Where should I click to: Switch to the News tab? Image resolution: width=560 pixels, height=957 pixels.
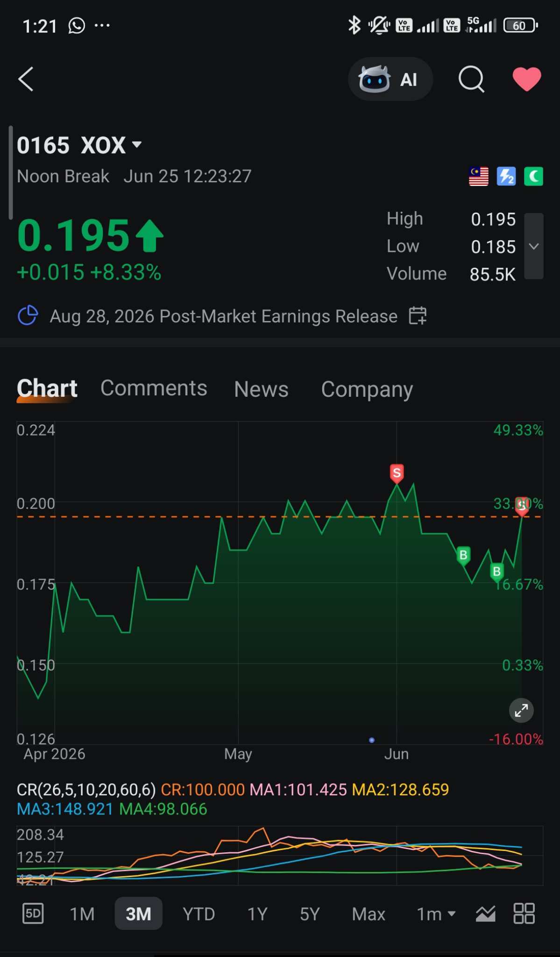click(x=261, y=389)
